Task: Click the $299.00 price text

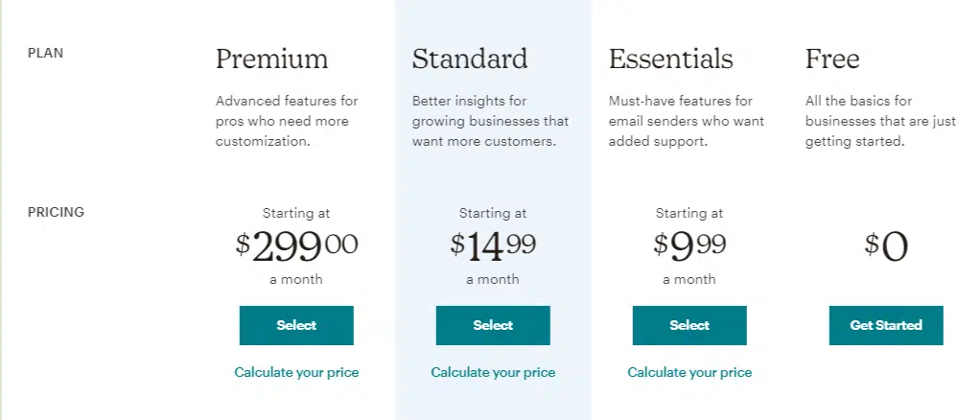Action: [x=296, y=246]
